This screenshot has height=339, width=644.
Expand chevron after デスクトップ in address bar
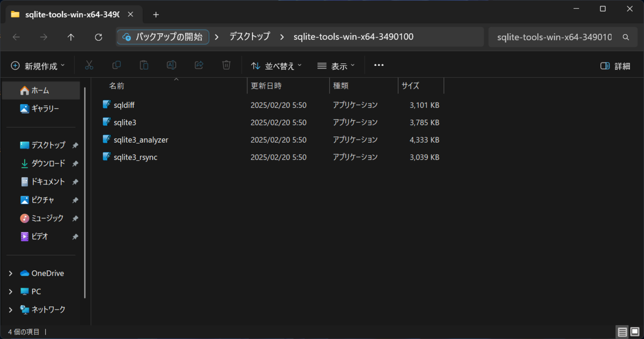[281, 37]
